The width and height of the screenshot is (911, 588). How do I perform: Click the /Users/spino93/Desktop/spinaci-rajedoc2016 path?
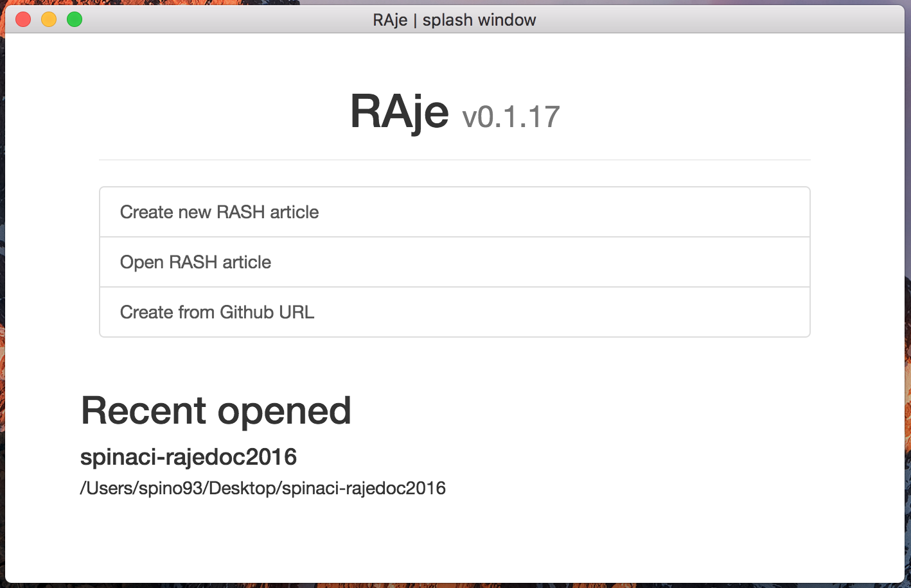tap(263, 489)
